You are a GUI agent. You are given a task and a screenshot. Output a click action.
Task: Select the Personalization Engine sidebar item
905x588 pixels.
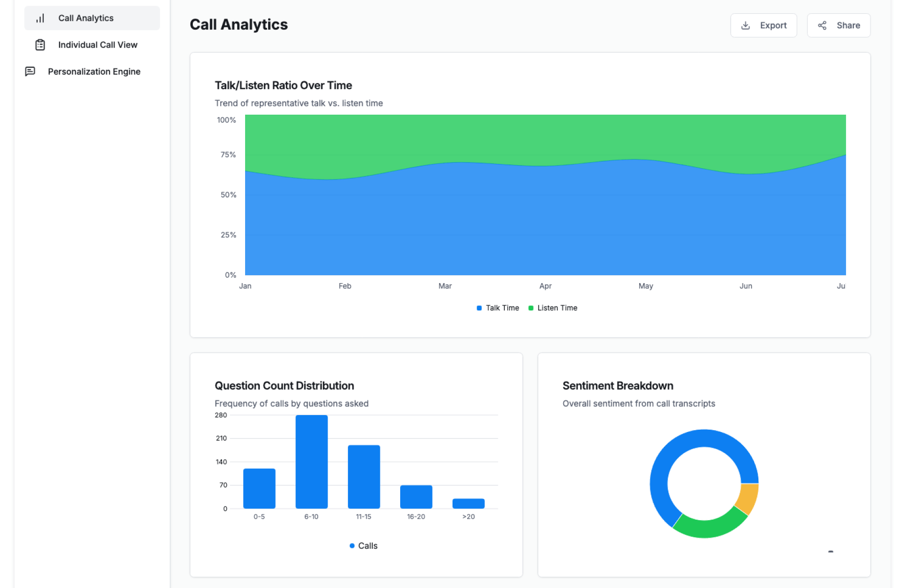click(x=94, y=72)
